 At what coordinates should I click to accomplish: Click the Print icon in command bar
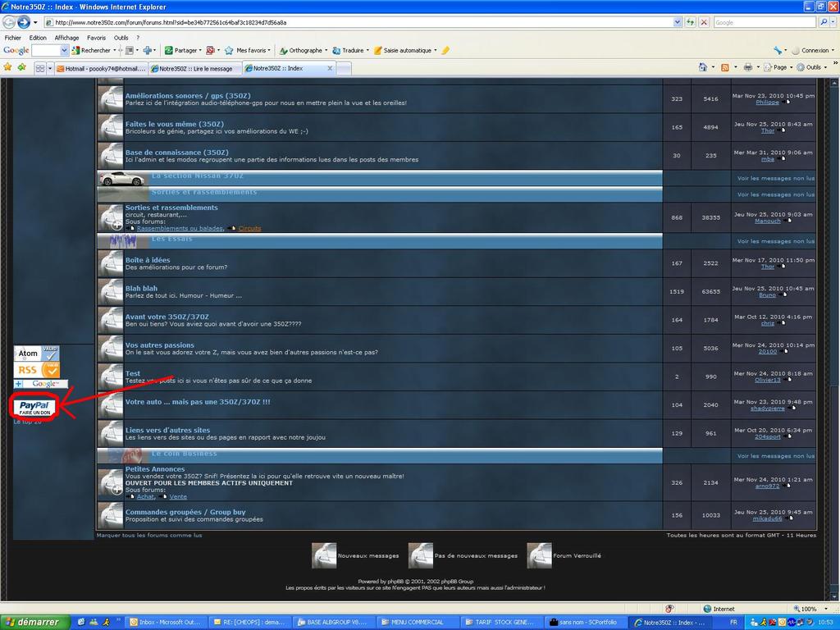pyautogui.click(x=747, y=67)
